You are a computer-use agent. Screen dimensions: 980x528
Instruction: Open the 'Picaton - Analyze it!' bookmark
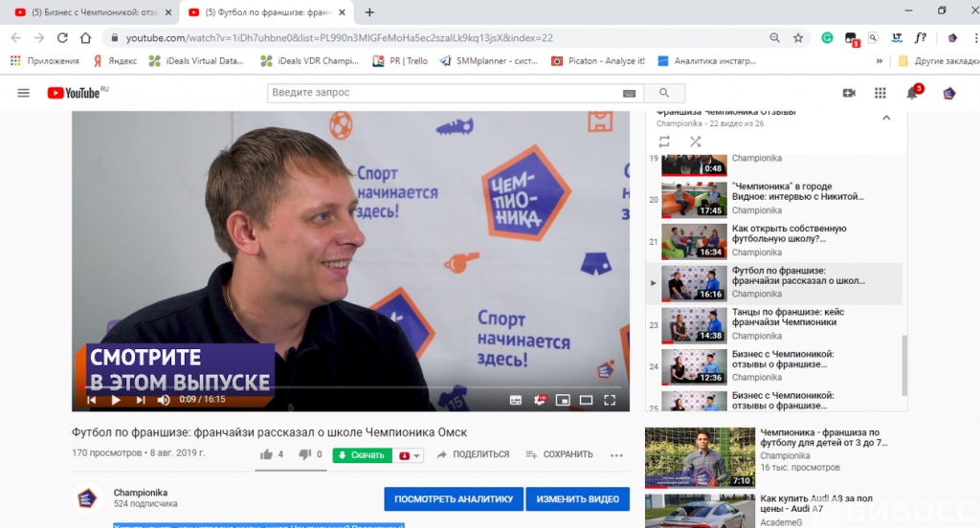(x=598, y=60)
